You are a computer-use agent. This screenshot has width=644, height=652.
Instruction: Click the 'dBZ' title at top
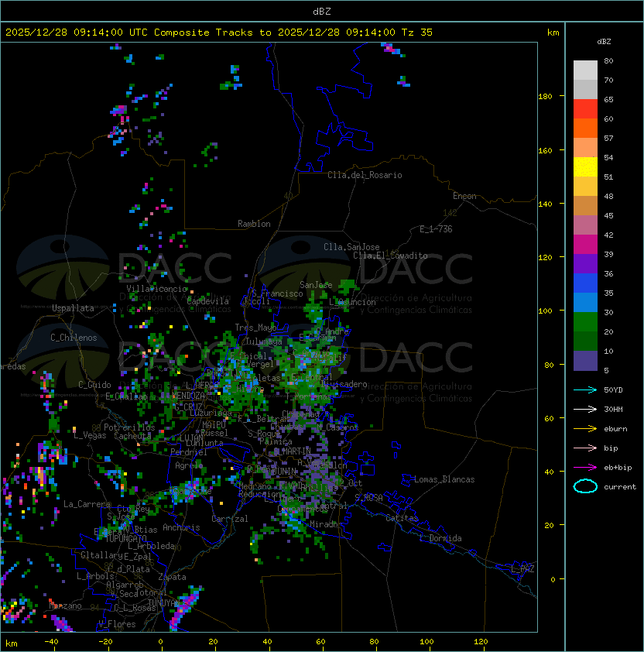(322, 11)
